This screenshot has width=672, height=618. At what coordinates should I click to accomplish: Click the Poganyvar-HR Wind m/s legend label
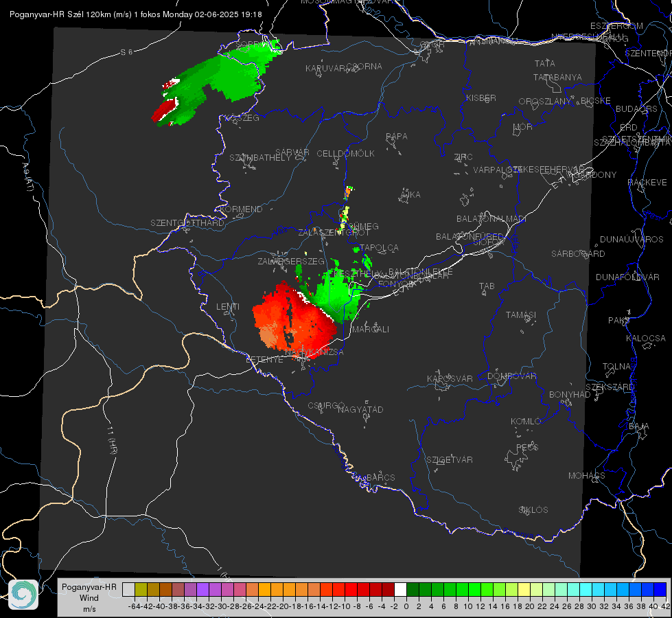coord(89,597)
